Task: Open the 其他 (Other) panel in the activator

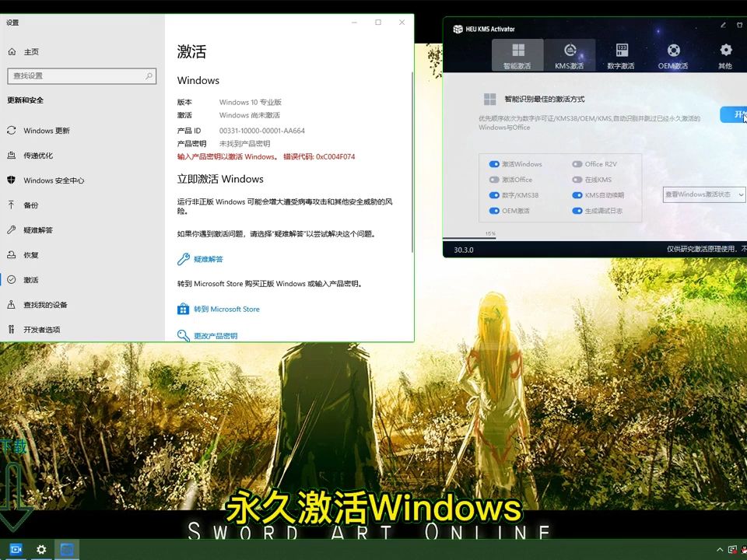Action: [724, 54]
